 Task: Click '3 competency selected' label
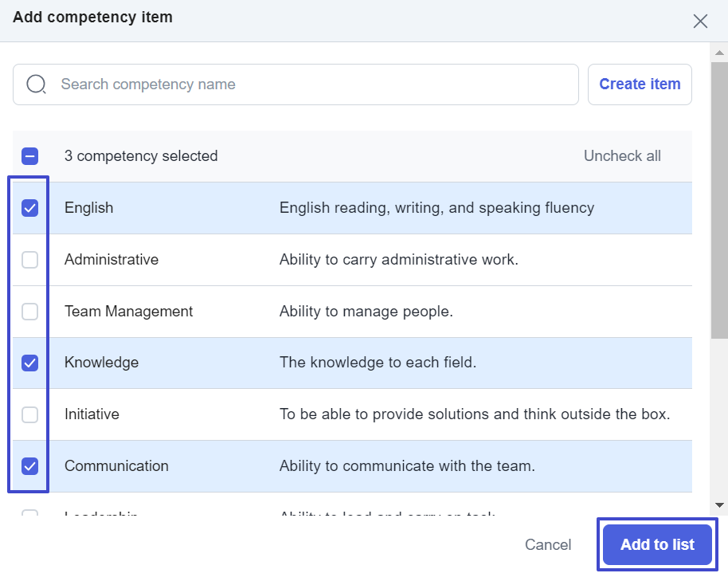141,156
